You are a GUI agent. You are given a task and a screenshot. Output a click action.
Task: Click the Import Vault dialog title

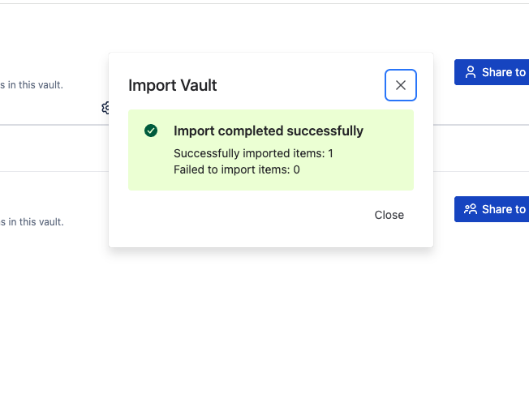point(173,85)
